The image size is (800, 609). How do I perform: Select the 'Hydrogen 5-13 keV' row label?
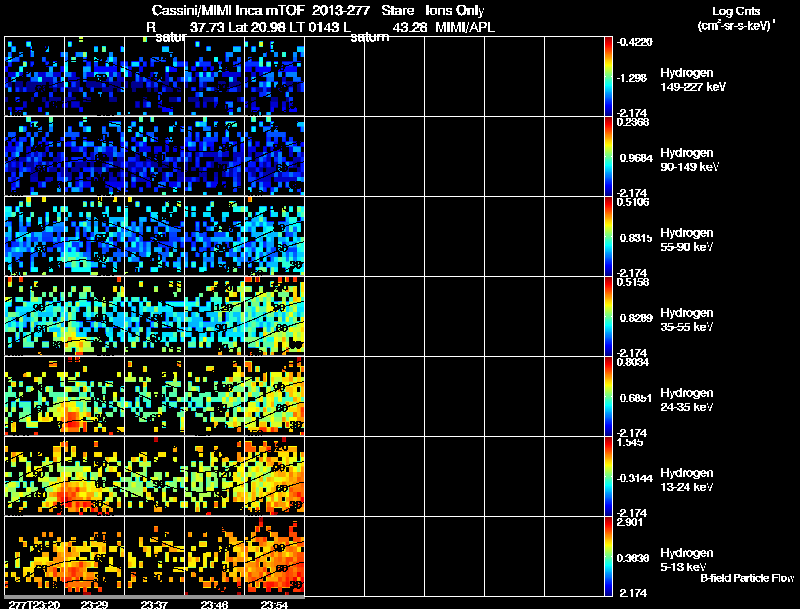[x=687, y=560]
